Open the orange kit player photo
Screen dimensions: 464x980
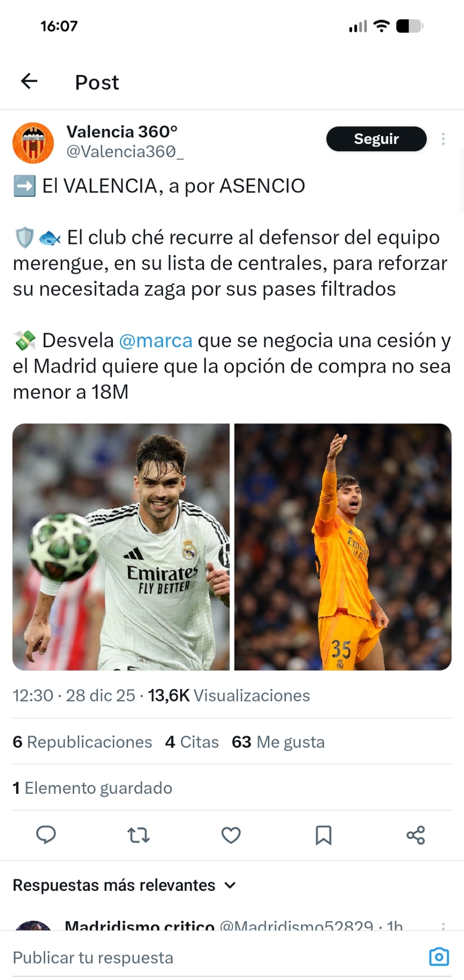343,547
